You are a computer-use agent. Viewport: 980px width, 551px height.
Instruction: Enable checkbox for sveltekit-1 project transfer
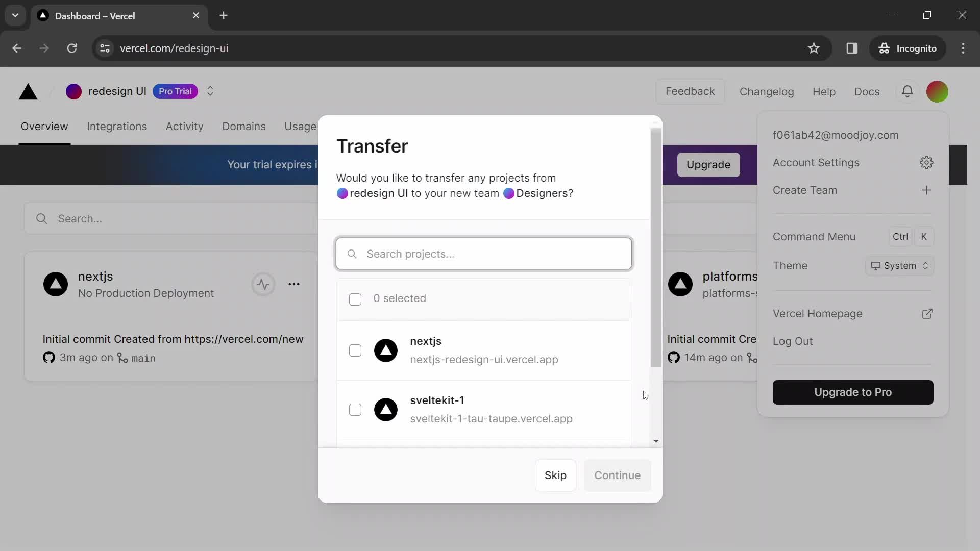(355, 410)
